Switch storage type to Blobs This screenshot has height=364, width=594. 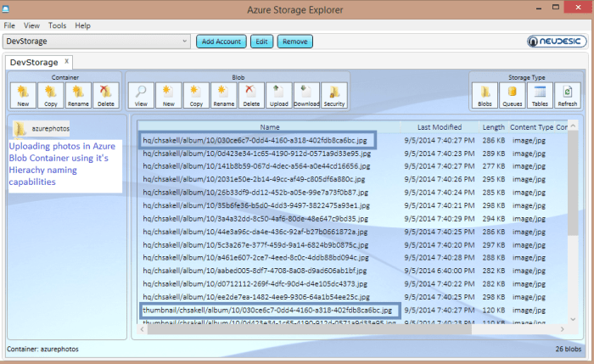[485, 95]
